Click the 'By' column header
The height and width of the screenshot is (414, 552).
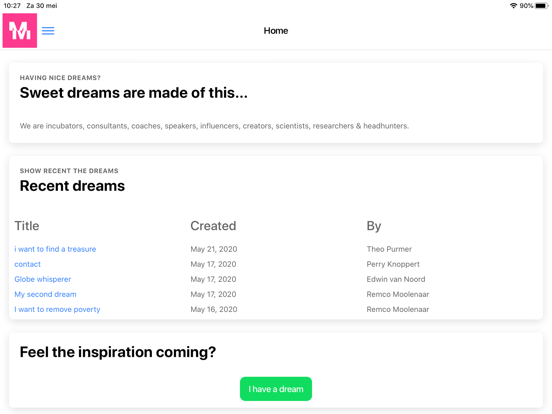point(374,226)
